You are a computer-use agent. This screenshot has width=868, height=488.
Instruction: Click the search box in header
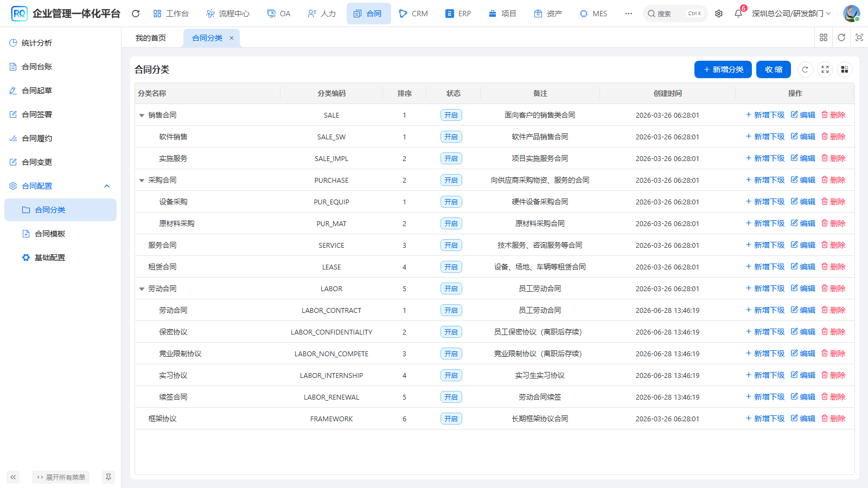(675, 14)
